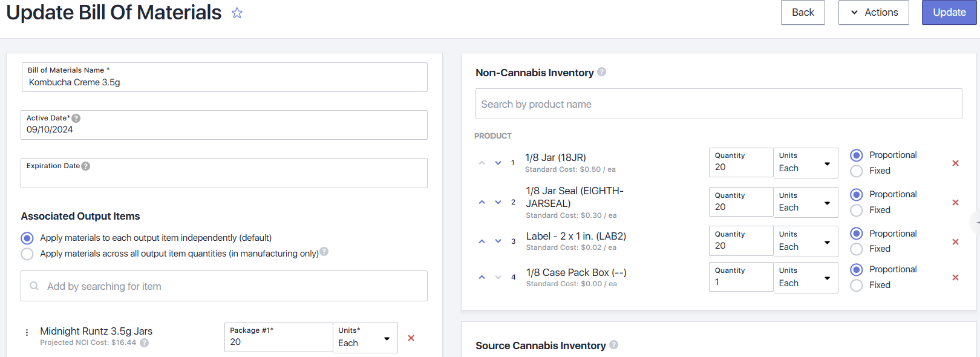The width and height of the screenshot is (980, 357).
Task: Expand the Actions dropdown menu
Action: [x=873, y=13]
